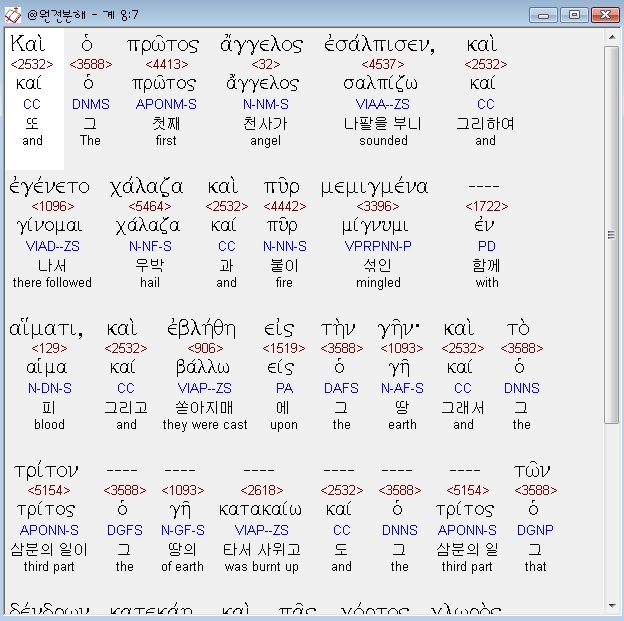Screen dimensions: 624x621
Task: Click parsing code N-NM-S
Action: pyautogui.click(x=265, y=104)
